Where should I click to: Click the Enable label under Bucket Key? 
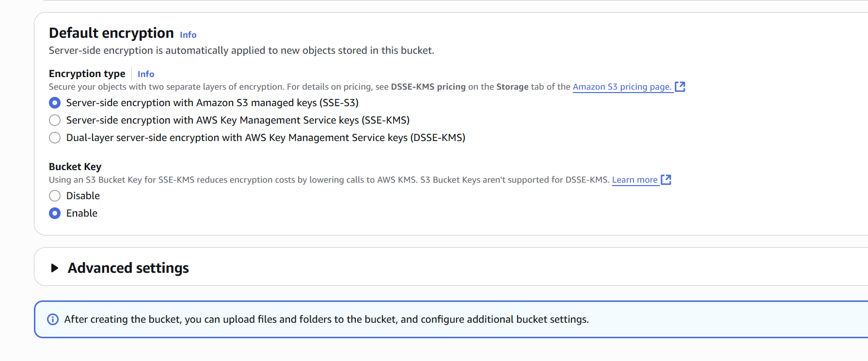(82, 213)
